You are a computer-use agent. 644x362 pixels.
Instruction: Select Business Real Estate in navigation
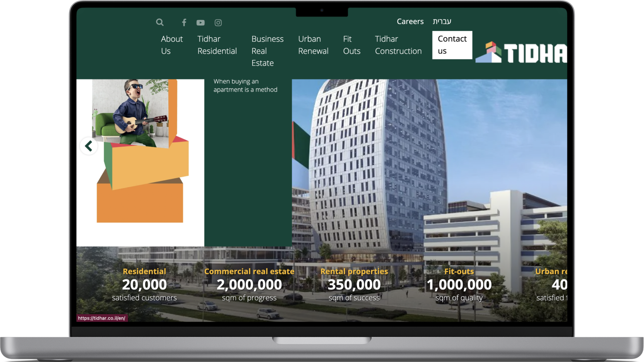[x=268, y=51]
